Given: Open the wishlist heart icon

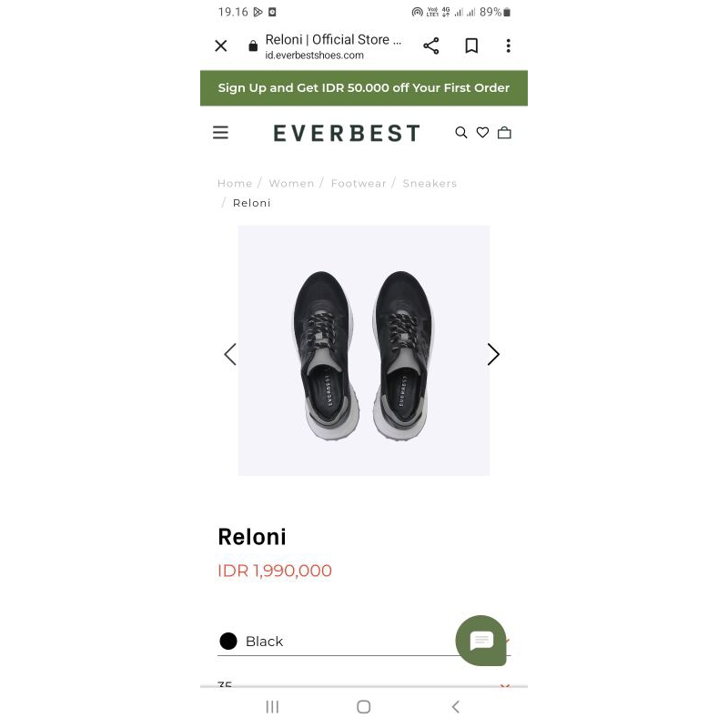Looking at the screenshot, I should click(x=482, y=132).
